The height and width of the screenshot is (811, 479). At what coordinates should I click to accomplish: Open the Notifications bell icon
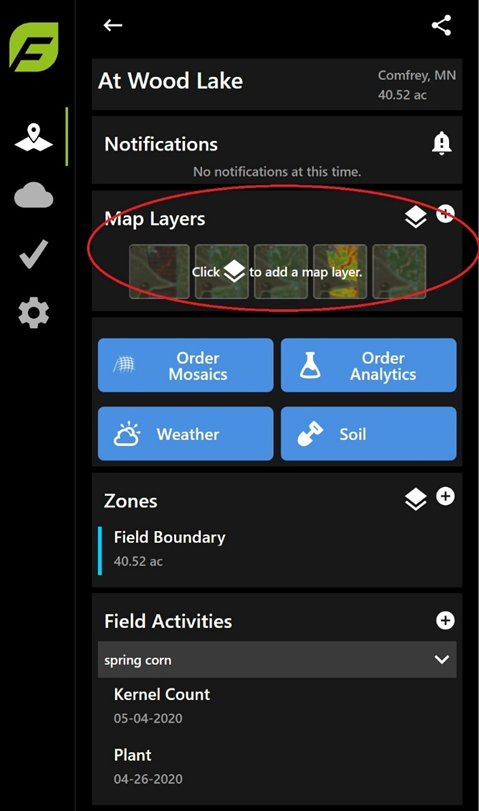point(441,143)
